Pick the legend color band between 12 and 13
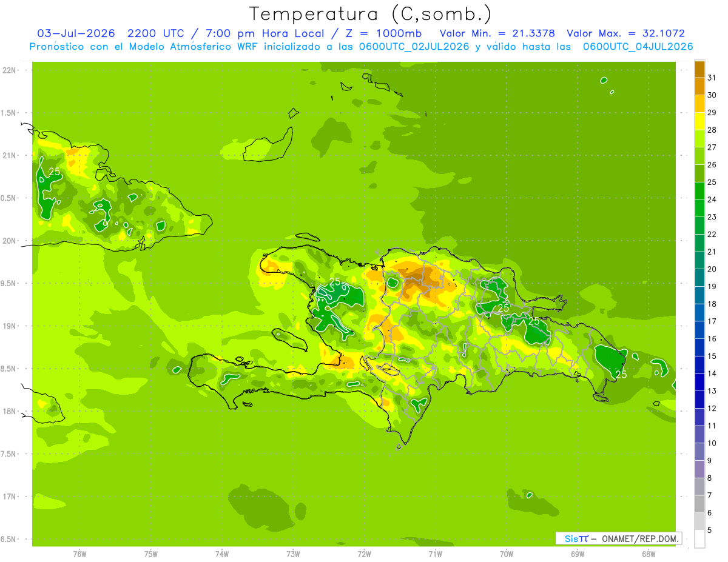The height and width of the screenshot is (562, 728). tap(699, 400)
